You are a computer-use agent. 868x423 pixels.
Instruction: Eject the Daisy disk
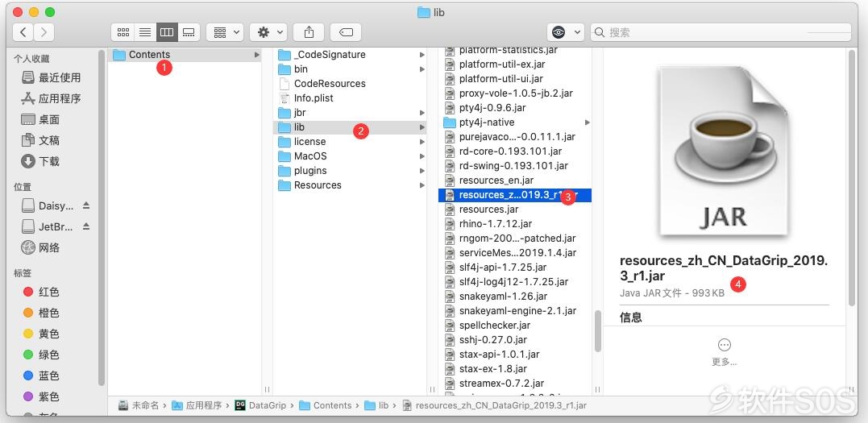click(x=85, y=205)
